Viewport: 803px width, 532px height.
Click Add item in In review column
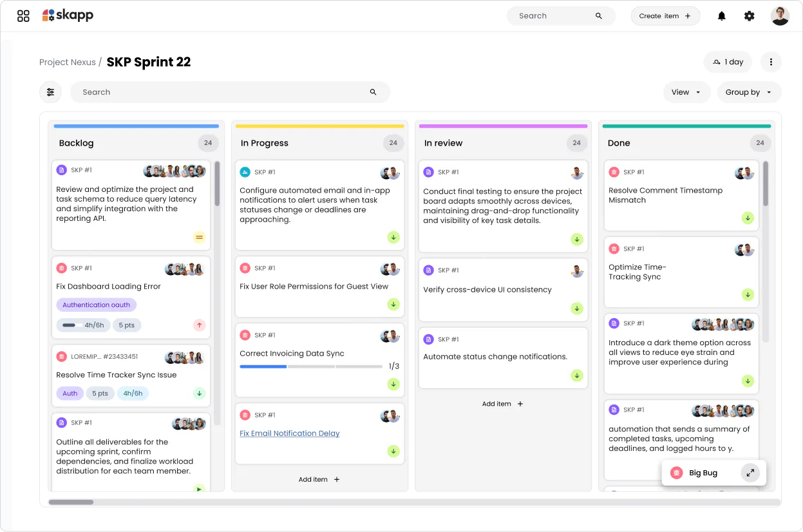coord(503,404)
